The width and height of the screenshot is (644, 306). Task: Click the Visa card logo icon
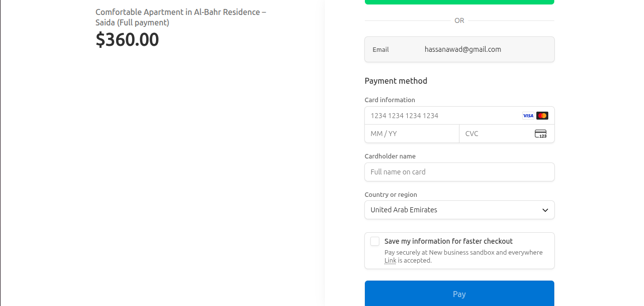[528, 116]
